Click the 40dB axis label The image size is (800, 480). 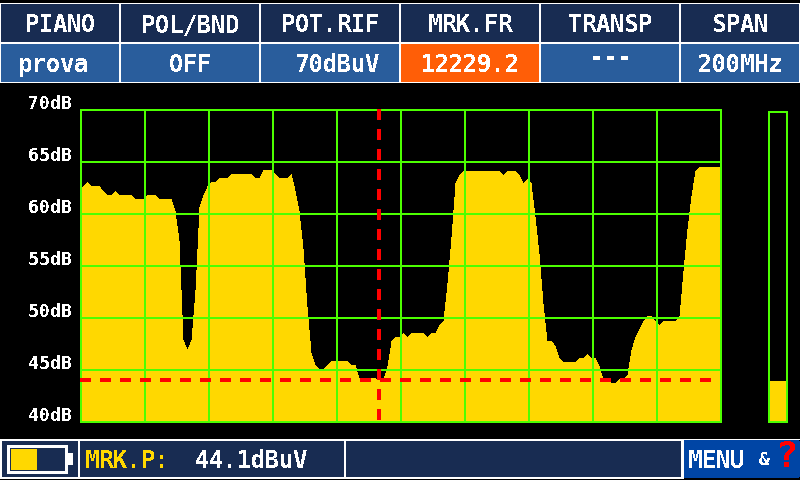coord(50,415)
